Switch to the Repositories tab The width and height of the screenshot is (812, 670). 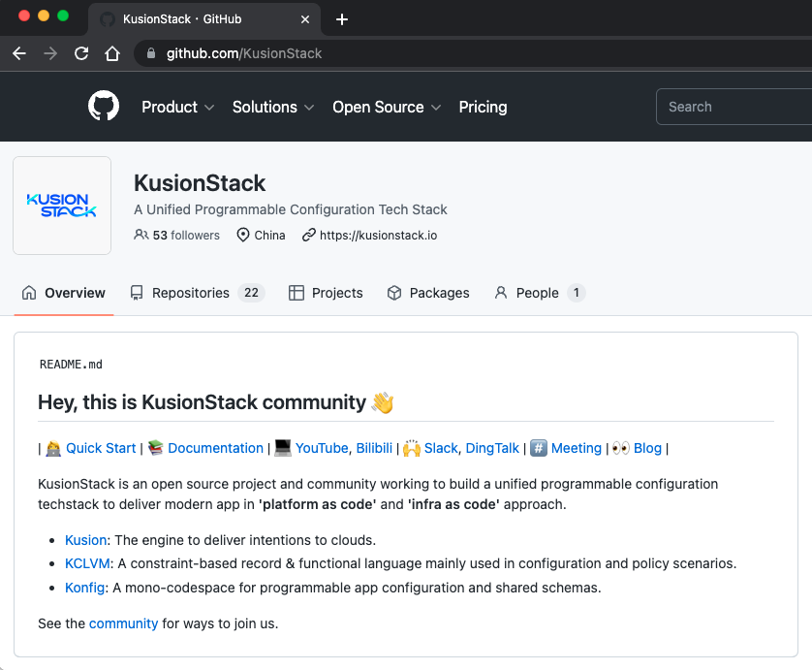coord(197,293)
